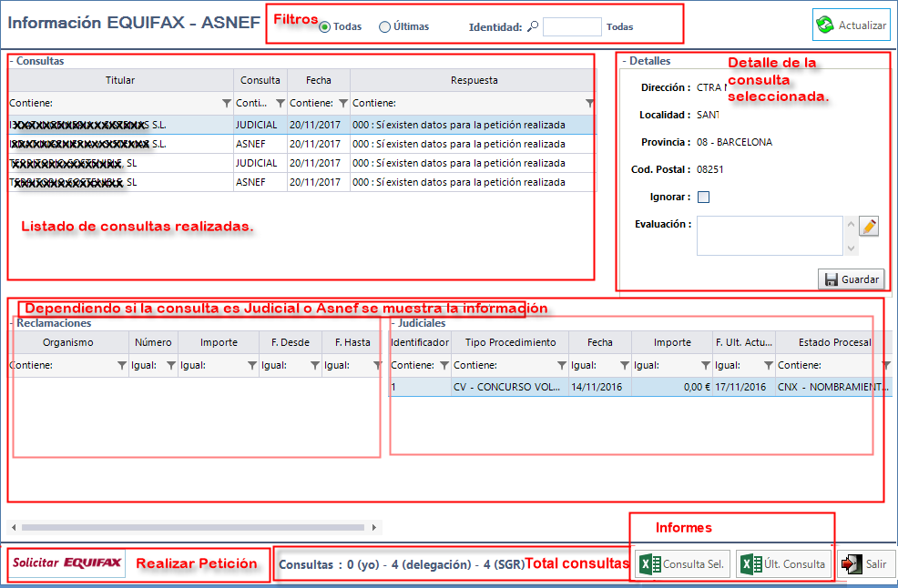Click inside the Evaluación text area

[x=770, y=236]
